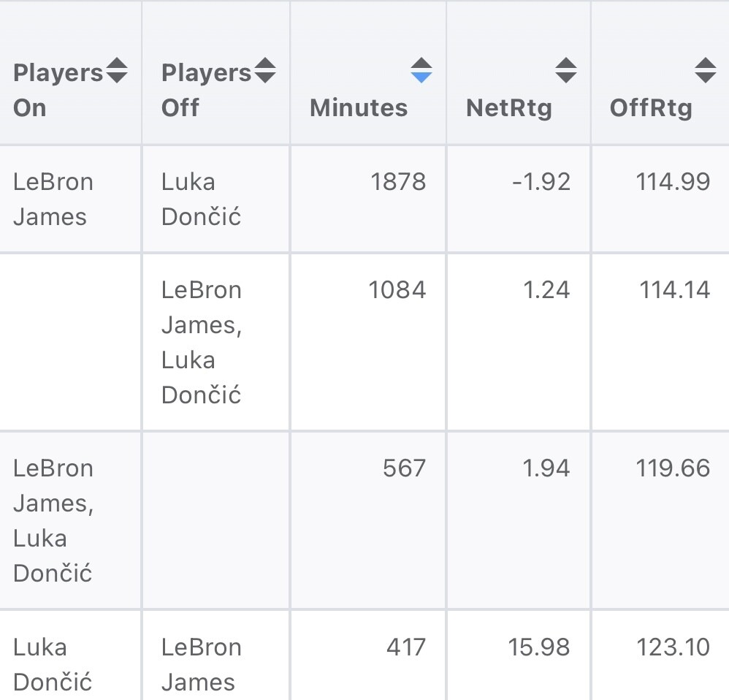
Task: Select the 119.66 OffRtg value
Action: (x=673, y=468)
